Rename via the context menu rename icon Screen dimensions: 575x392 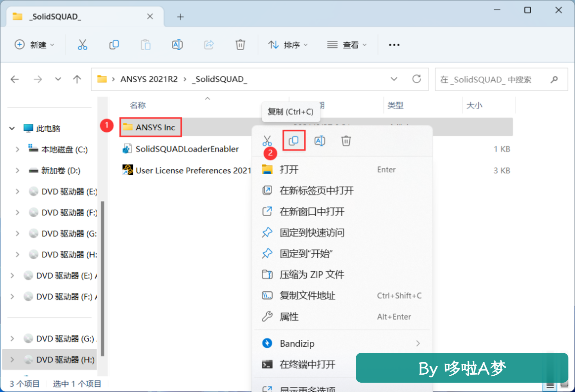click(320, 141)
